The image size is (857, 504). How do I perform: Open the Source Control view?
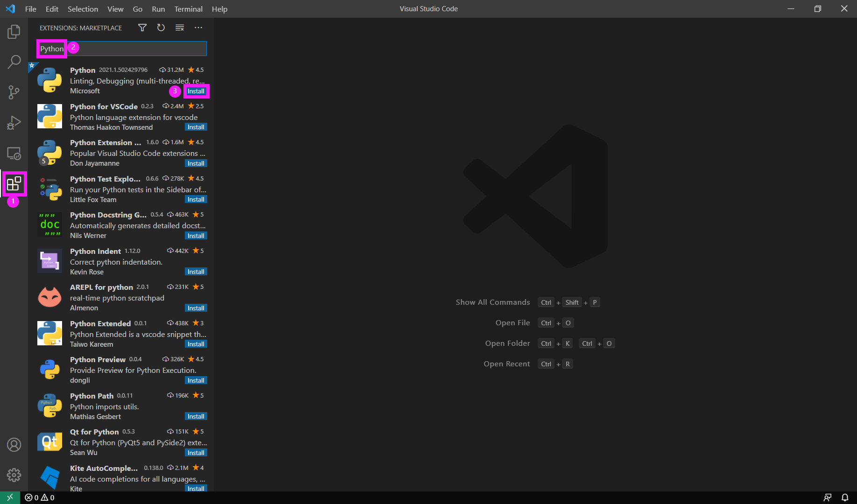point(14,92)
